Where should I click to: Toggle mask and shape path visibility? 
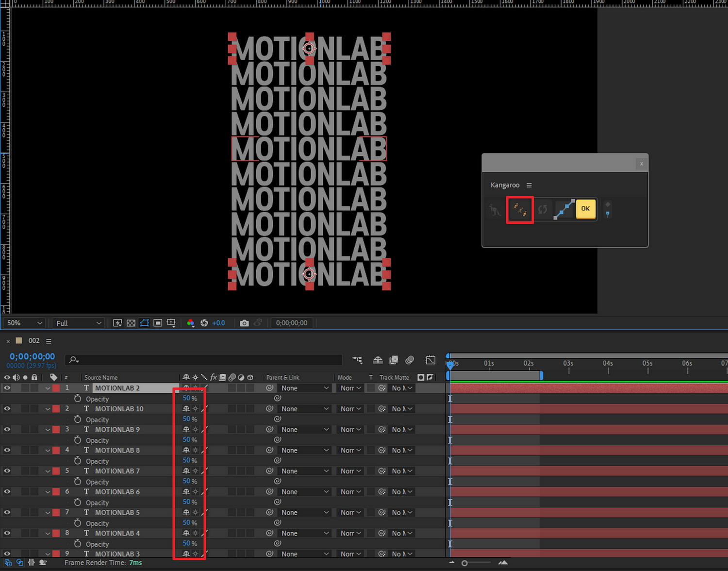(x=144, y=323)
